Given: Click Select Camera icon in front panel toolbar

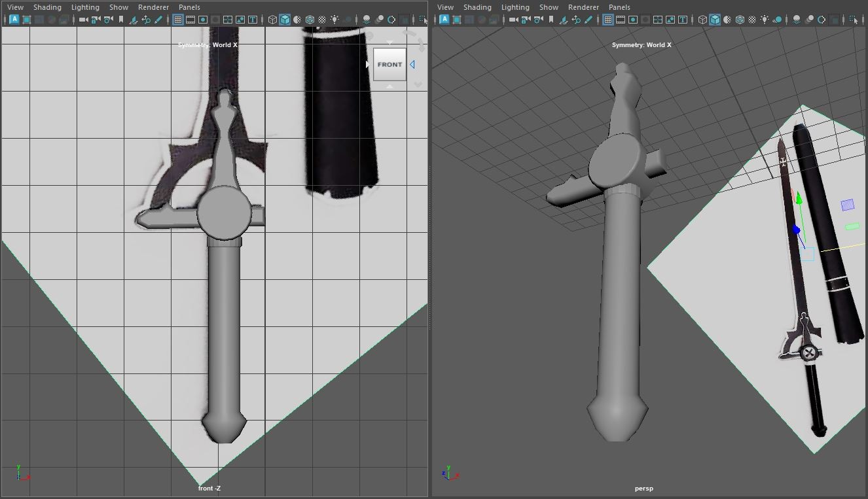Looking at the screenshot, I should point(84,20).
